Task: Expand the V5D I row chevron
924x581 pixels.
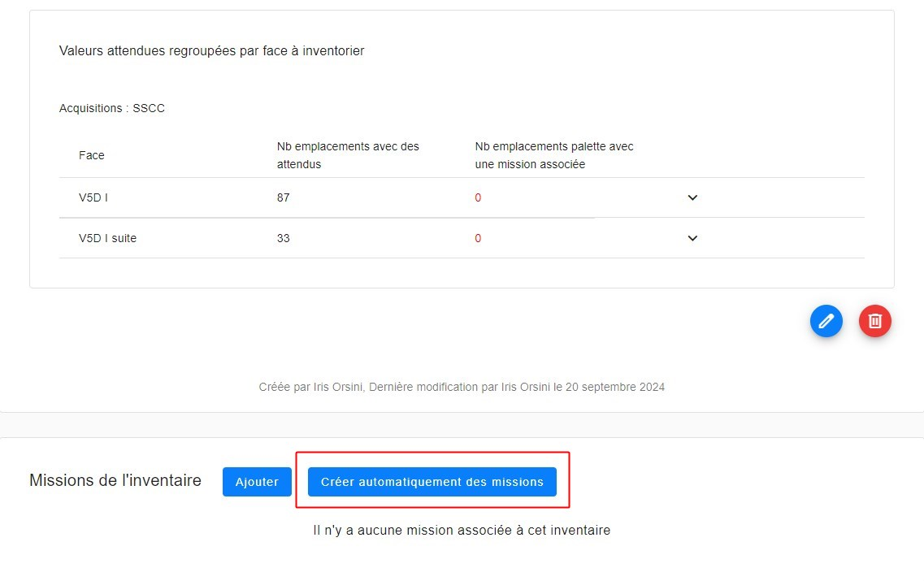Action: [692, 197]
